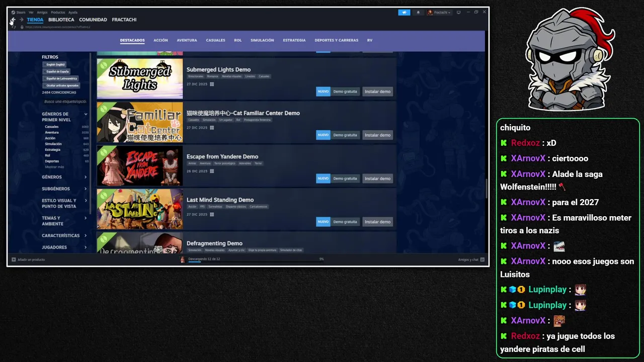Click Demo gratuita for Escape from Yandere
Viewport: 644px width, 362px height.
pyautogui.click(x=345, y=178)
